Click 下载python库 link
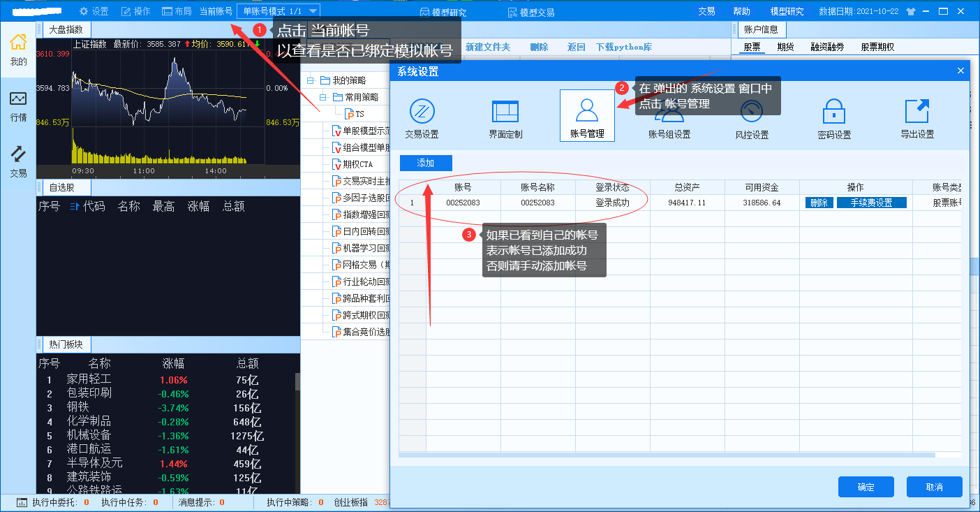This screenshot has height=512, width=980. [624, 47]
